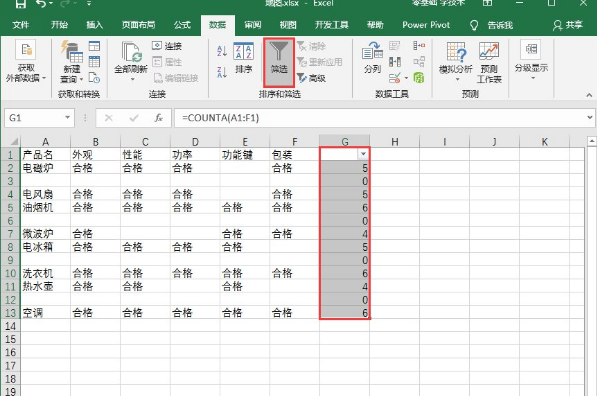Click the Remove Duplicates icon
597x396 pixels.
click(x=394, y=62)
